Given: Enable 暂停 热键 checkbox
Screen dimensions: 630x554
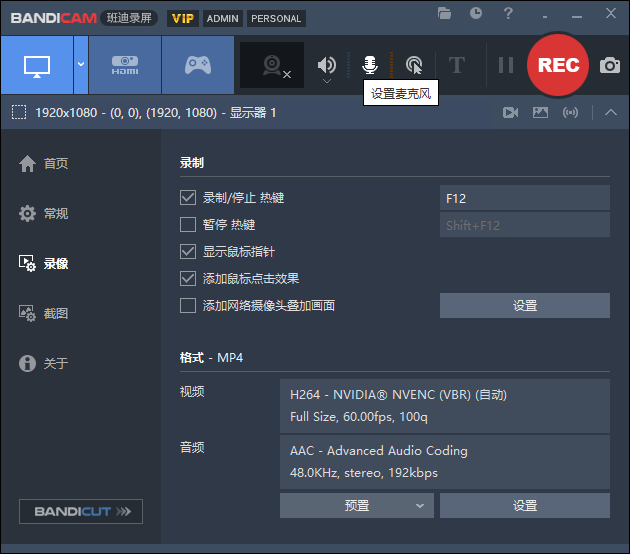Looking at the screenshot, I should tap(188, 225).
